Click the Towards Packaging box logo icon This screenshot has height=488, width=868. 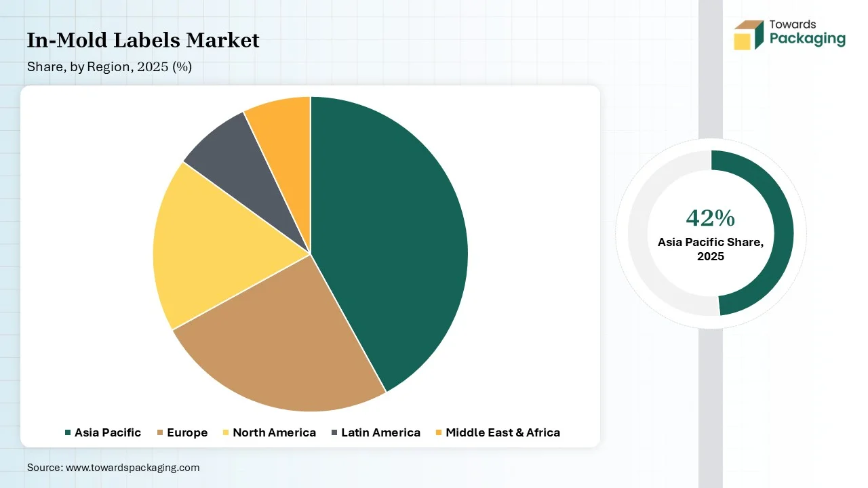tap(749, 35)
